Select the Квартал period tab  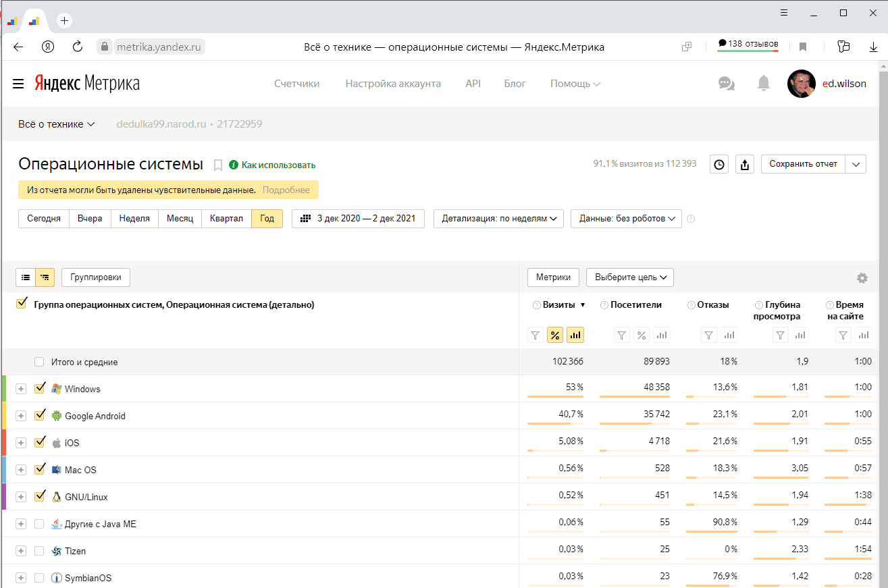click(x=226, y=219)
